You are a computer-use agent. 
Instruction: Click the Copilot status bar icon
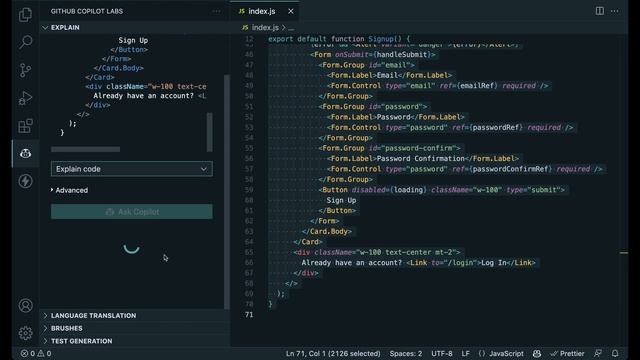[537, 353]
